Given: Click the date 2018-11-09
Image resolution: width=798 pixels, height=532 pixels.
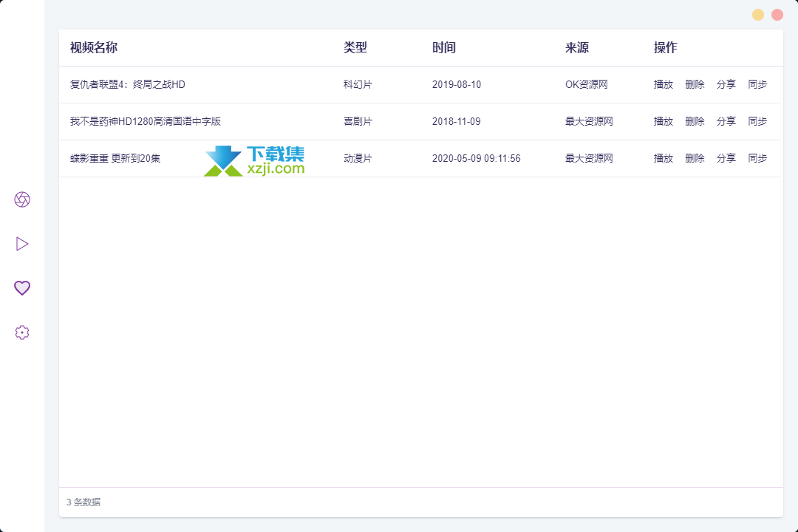Looking at the screenshot, I should [x=457, y=121].
